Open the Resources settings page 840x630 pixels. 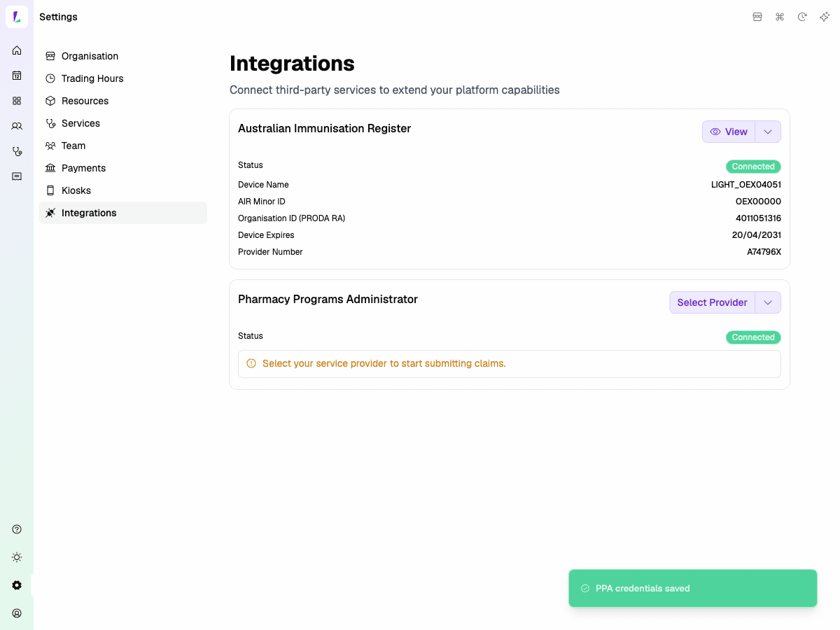click(x=123, y=101)
